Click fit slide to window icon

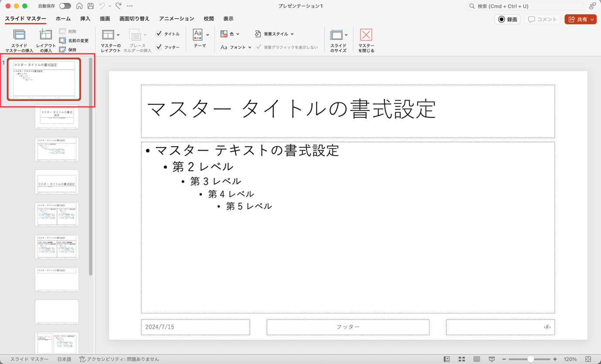tap(588, 359)
